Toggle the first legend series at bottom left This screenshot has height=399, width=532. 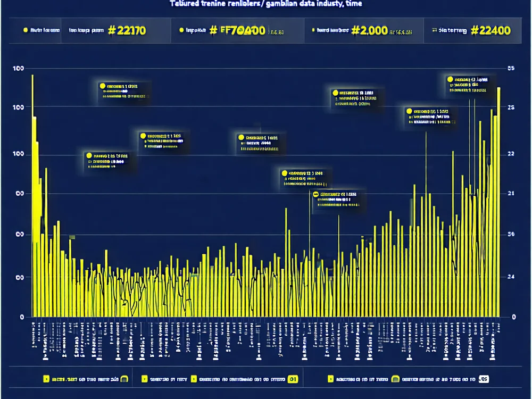coord(46,379)
